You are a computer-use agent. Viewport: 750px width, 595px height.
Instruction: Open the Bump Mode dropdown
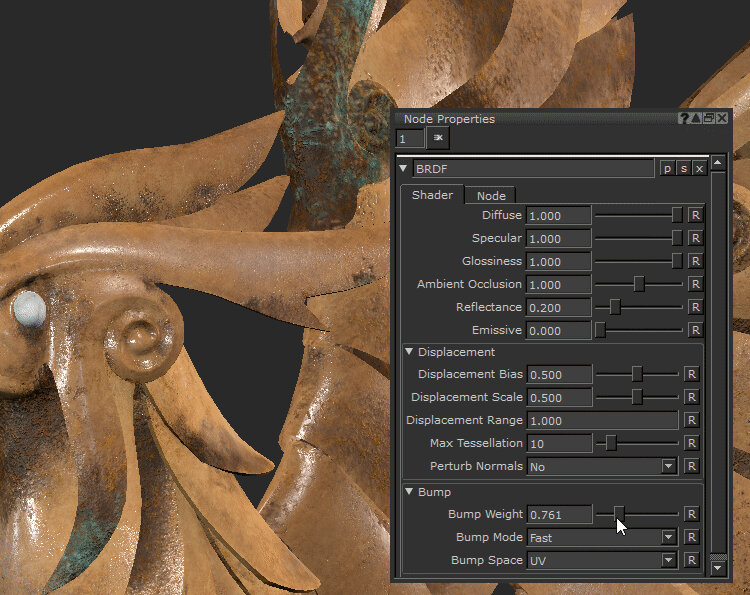pyautogui.click(x=668, y=537)
